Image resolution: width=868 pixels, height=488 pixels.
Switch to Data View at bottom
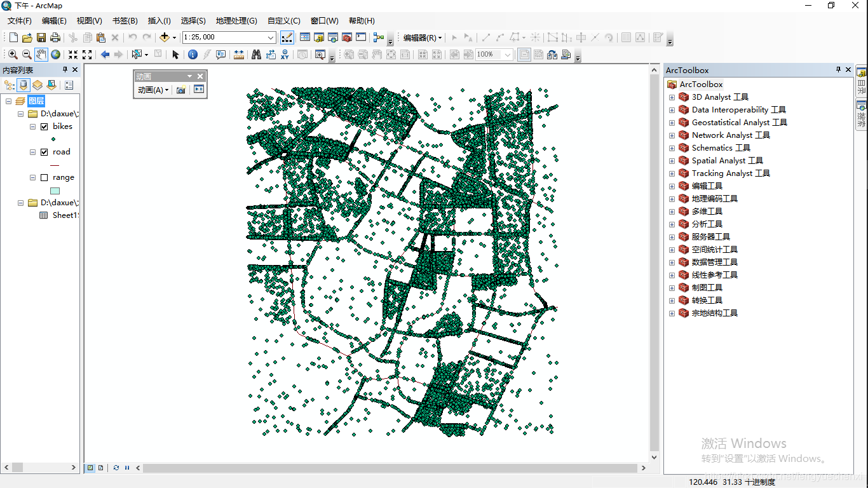coord(90,468)
